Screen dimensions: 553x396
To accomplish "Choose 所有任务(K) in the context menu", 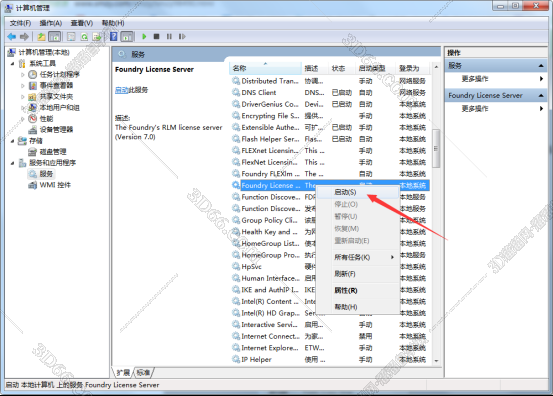I will click(x=358, y=257).
